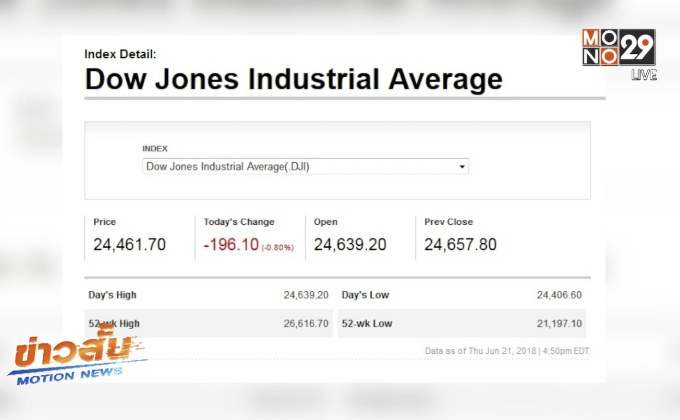Select the Day's Low value 24,406.60
Image resolution: width=680 pixels, height=420 pixels.
tap(559, 295)
